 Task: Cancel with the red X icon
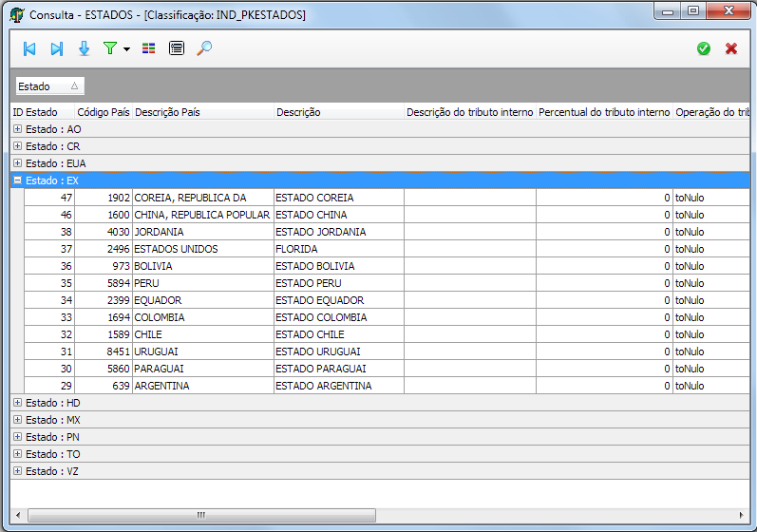[731, 48]
